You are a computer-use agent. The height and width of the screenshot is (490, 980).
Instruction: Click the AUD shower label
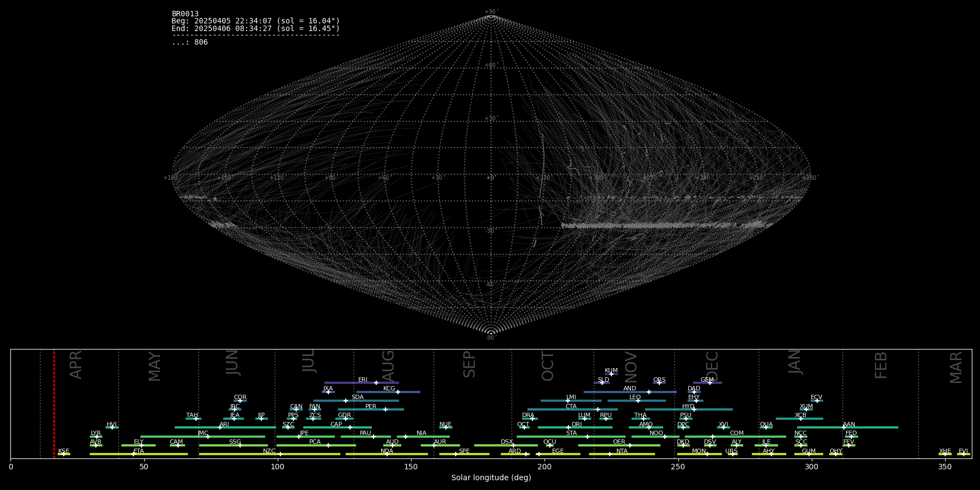[392, 442]
